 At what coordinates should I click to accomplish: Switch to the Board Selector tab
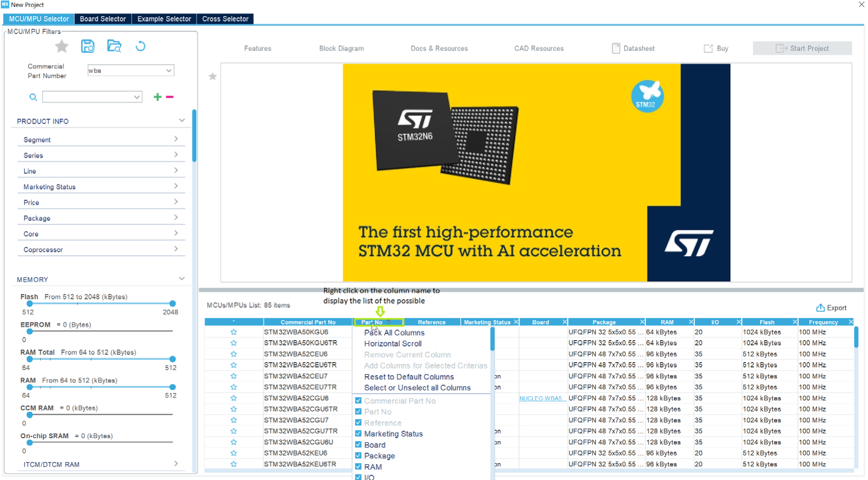click(x=103, y=19)
